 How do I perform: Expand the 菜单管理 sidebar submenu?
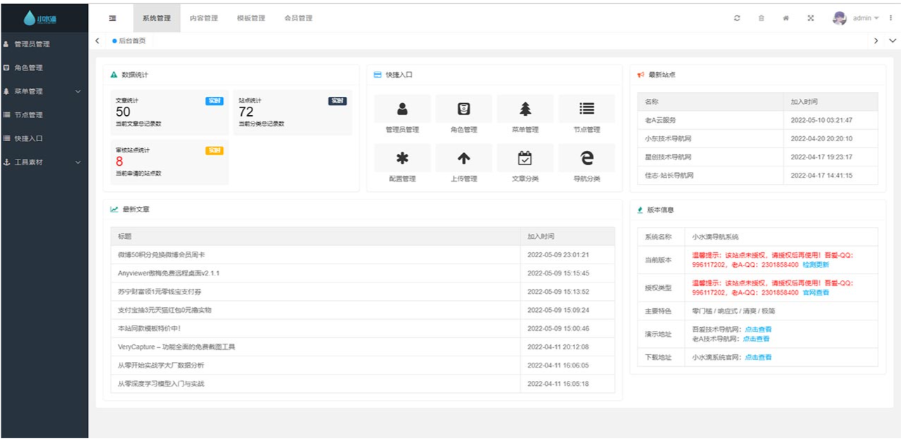pyautogui.click(x=44, y=91)
